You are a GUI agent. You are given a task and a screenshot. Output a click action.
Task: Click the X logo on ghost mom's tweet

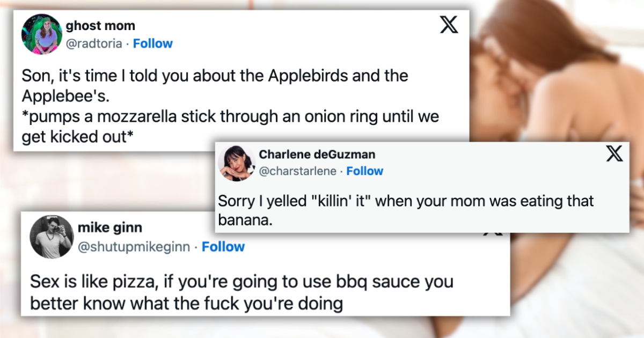[449, 25]
